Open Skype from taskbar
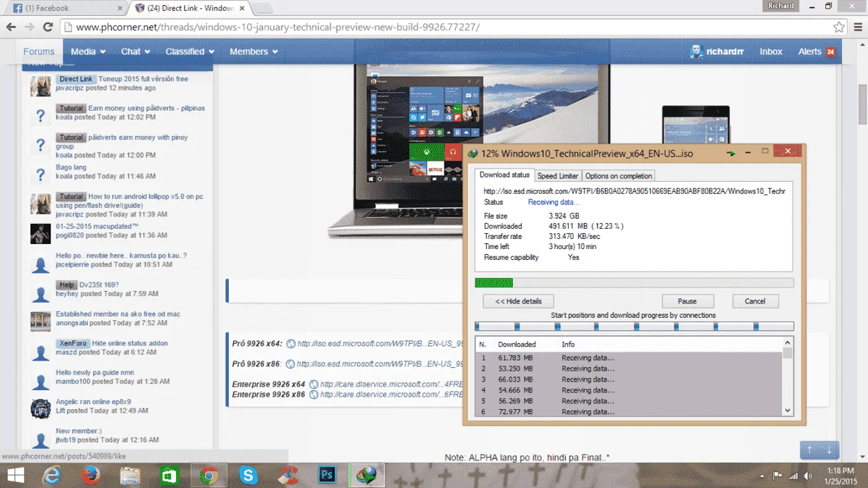This screenshot has width=868, height=488. [x=248, y=475]
